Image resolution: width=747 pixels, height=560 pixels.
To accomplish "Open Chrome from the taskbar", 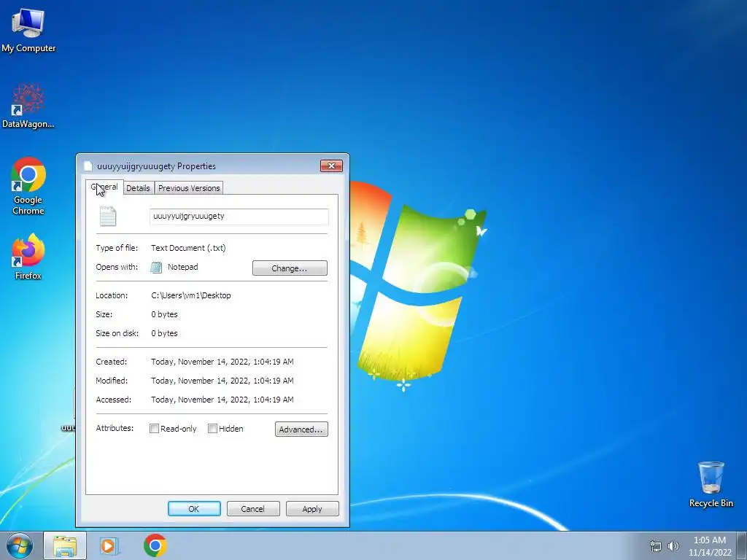I will 155,545.
